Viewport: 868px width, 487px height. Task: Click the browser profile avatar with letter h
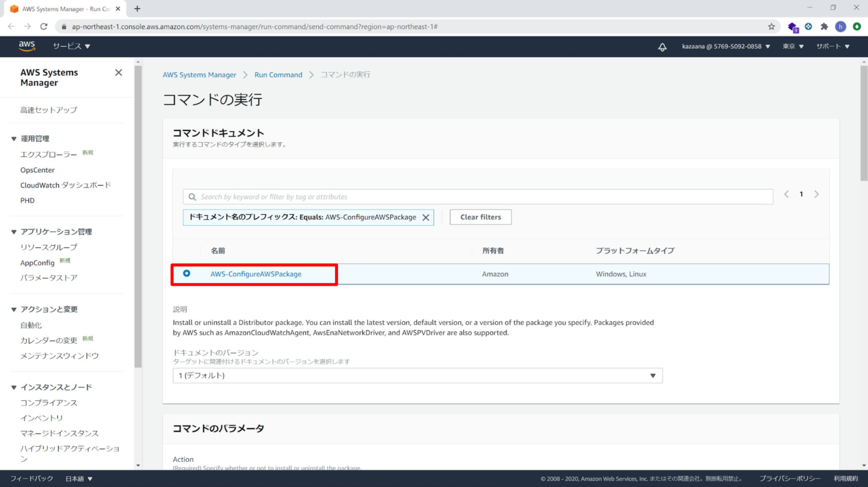pyautogui.click(x=841, y=26)
